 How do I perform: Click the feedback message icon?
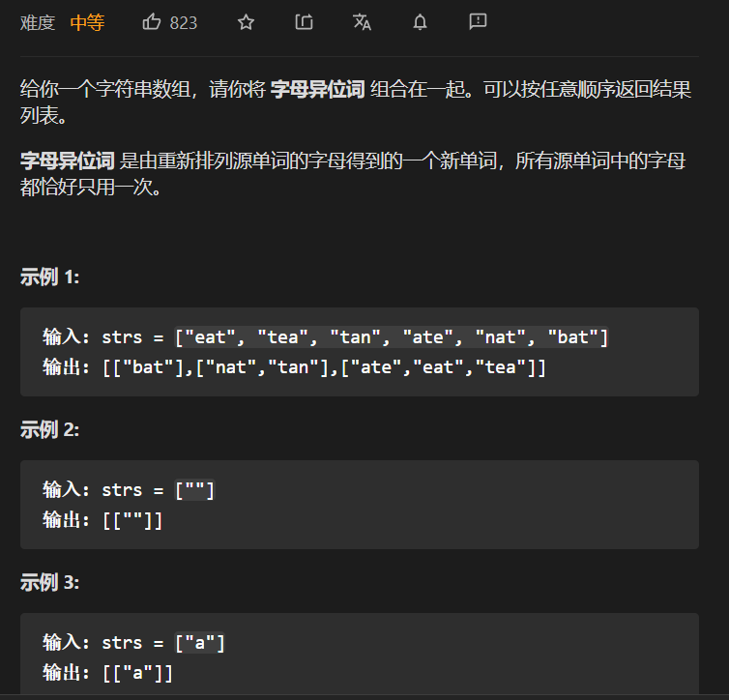tap(478, 22)
